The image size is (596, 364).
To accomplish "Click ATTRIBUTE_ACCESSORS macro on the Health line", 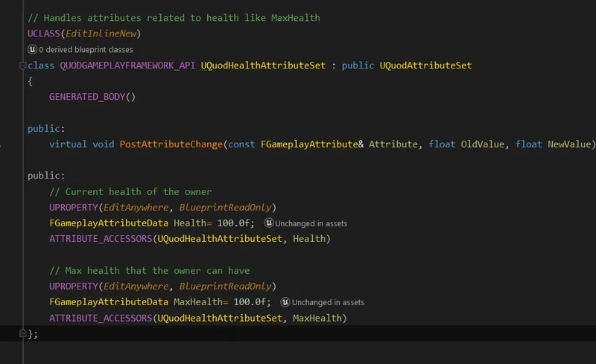I will [101, 239].
